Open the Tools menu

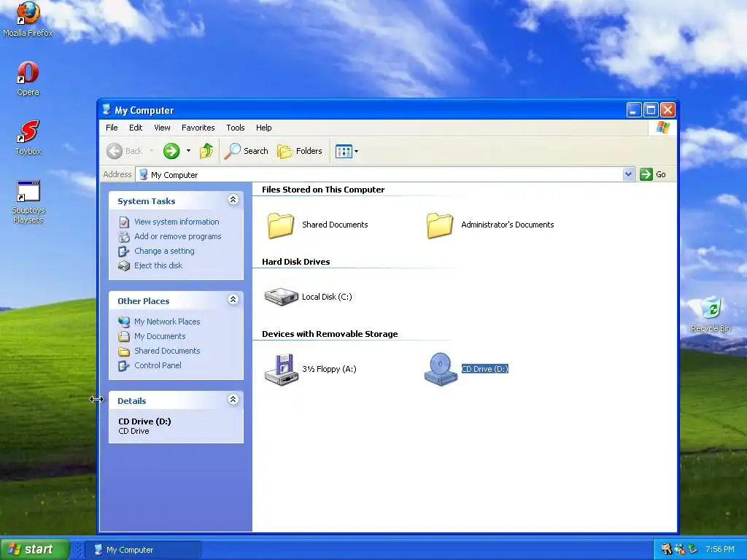click(236, 128)
